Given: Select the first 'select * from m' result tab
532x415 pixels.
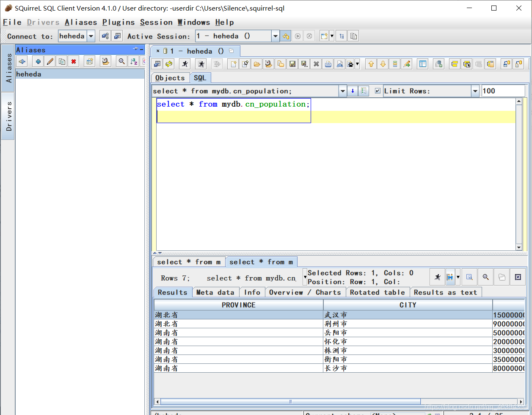Looking at the screenshot, I should click(189, 262).
